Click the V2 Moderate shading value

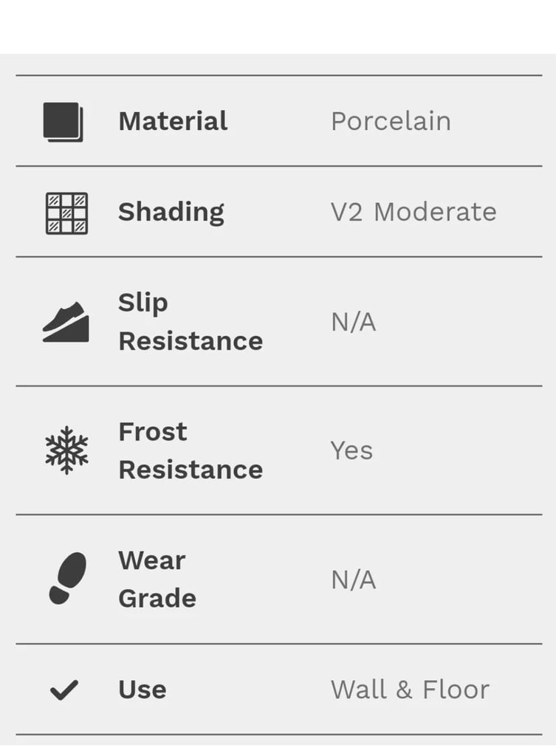(x=413, y=212)
